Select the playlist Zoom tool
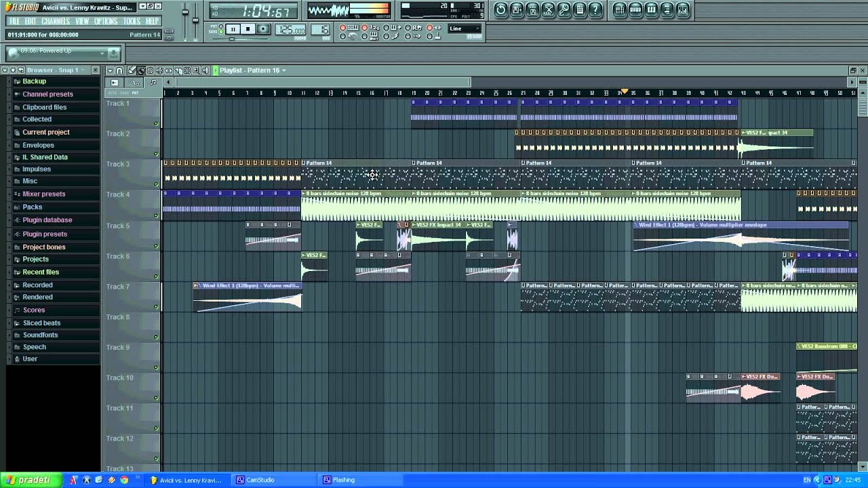 tap(196, 70)
